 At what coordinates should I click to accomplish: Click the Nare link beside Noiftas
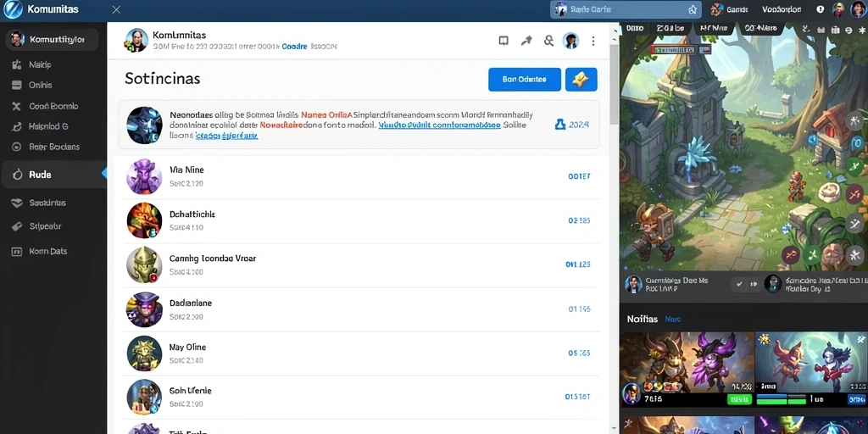coord(672,320)
